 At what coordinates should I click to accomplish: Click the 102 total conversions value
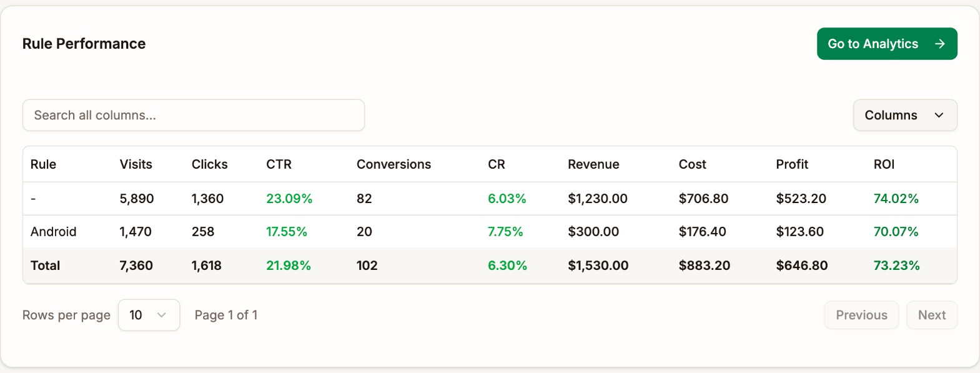tap(367, 266)
